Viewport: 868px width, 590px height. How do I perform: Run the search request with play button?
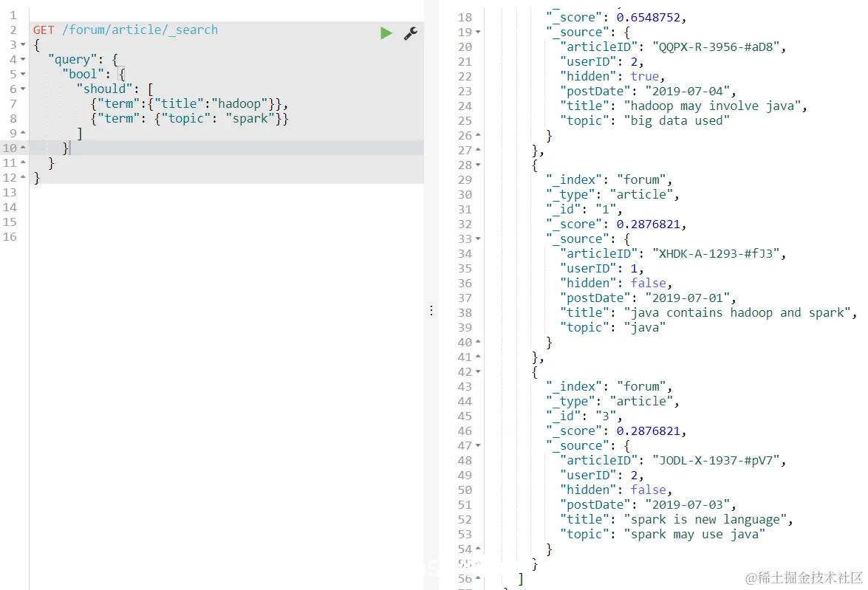point(386,33)
